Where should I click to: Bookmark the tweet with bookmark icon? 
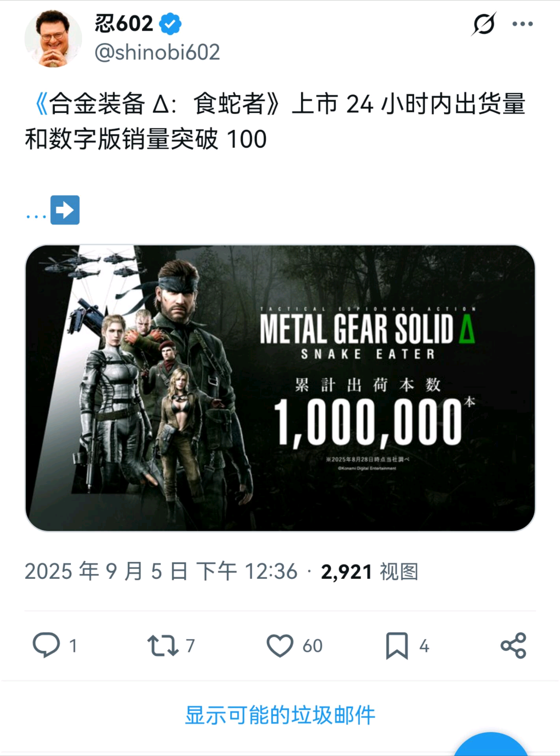tap(397, 646)
